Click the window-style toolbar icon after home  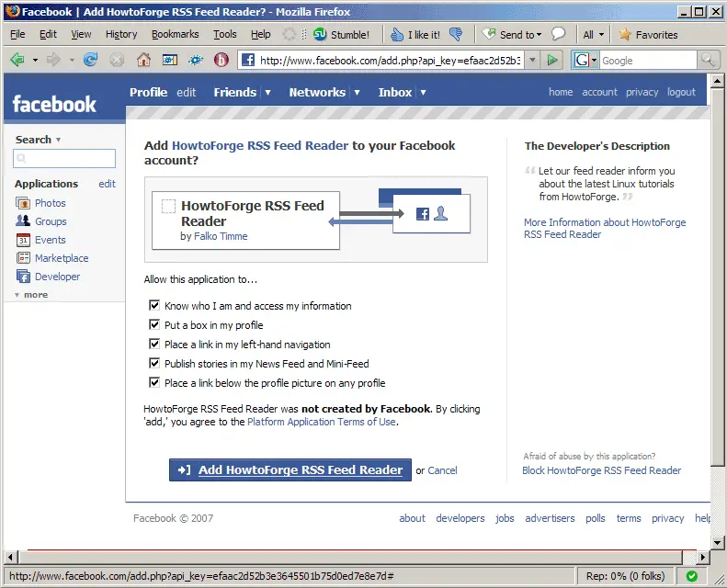170,60
